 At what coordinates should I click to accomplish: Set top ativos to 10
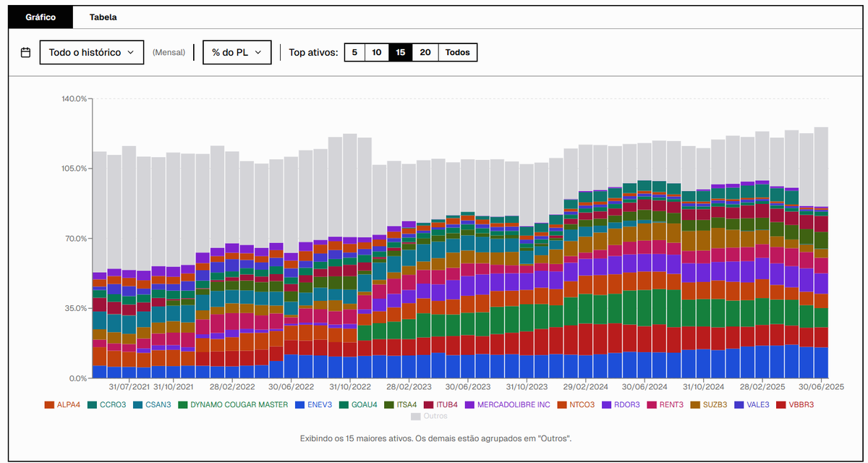(377, 52)
